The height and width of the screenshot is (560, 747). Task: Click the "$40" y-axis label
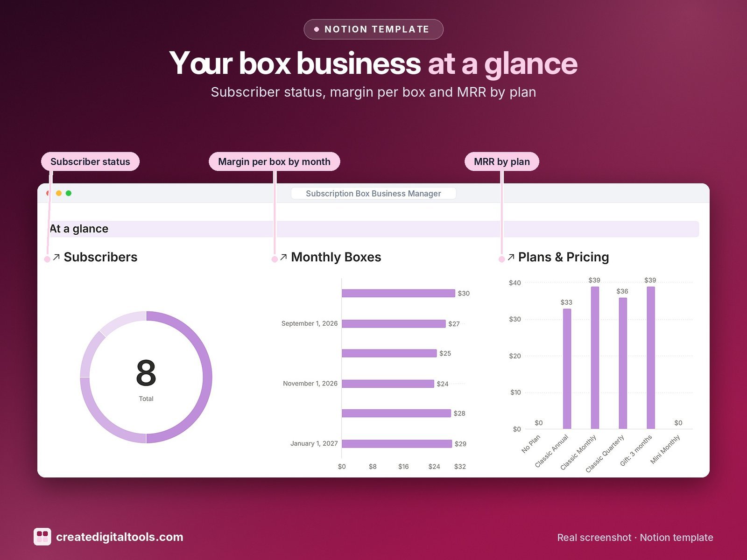click(x=515, y=283)
